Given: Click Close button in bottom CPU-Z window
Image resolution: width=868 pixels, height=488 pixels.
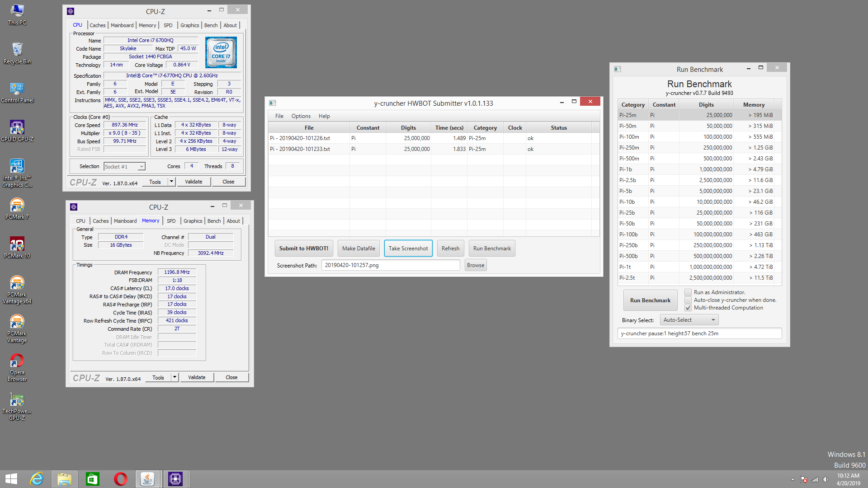Looking at the screenshot, I should (231, 377).
